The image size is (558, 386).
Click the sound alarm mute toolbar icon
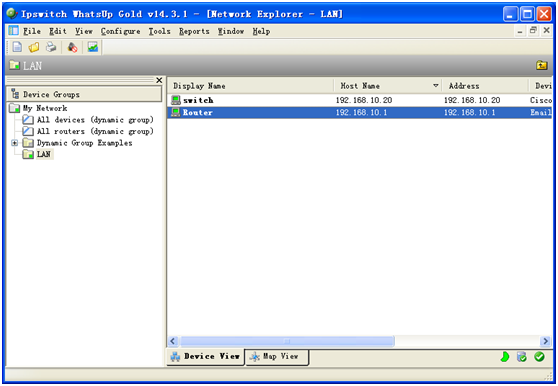(x=73, y=47)
